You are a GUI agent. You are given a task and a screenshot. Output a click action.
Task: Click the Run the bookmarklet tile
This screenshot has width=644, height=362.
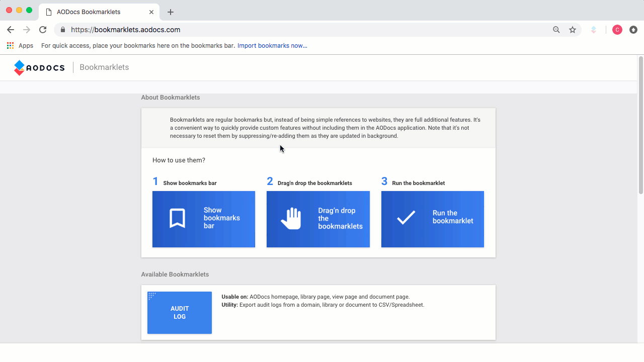[x=433, y=219]
